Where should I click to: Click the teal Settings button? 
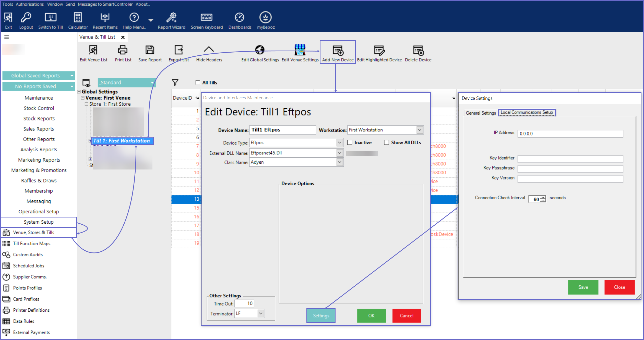click(x=321, y=315)
